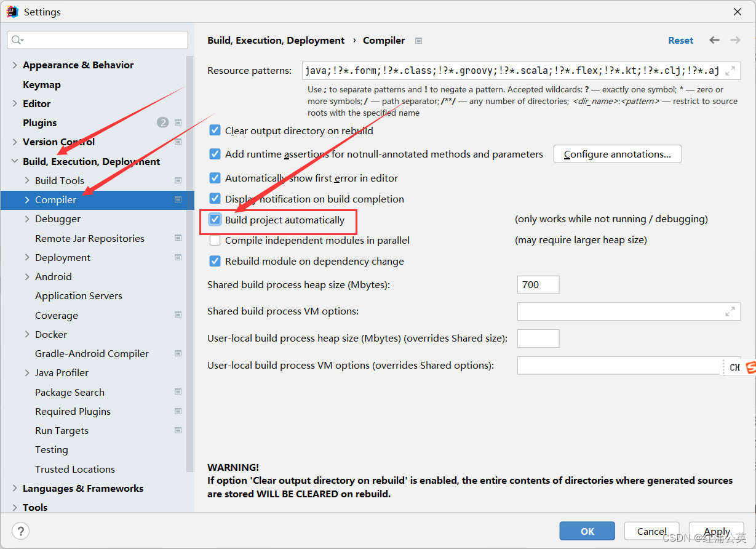This screenshot has height=549, width=756.
Task: Select Trusted Locations in the tree
Action: click(75, 469)
